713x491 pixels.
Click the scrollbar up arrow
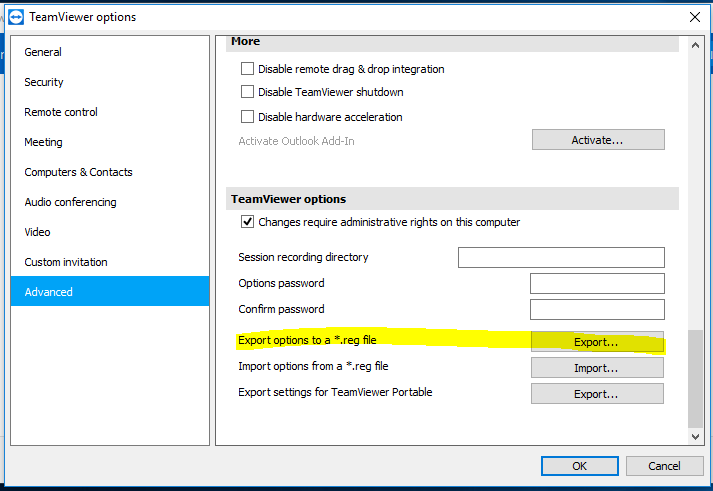tap(696, 44)
